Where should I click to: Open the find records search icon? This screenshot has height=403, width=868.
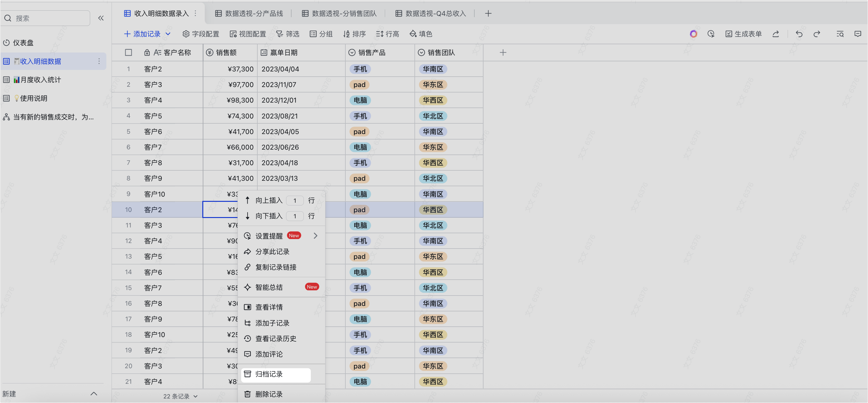click(x=840, y=34)
